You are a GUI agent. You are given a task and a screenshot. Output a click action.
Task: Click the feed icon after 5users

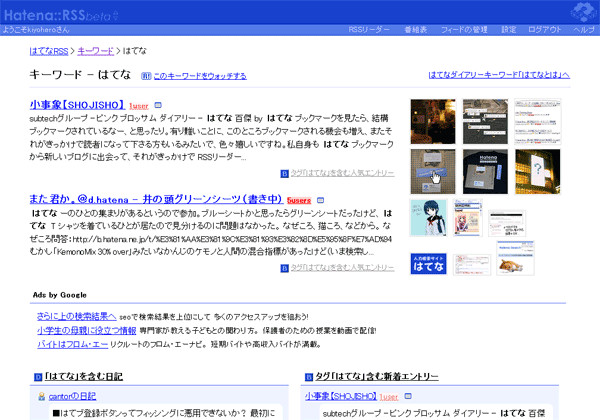[x=321, y=200]
